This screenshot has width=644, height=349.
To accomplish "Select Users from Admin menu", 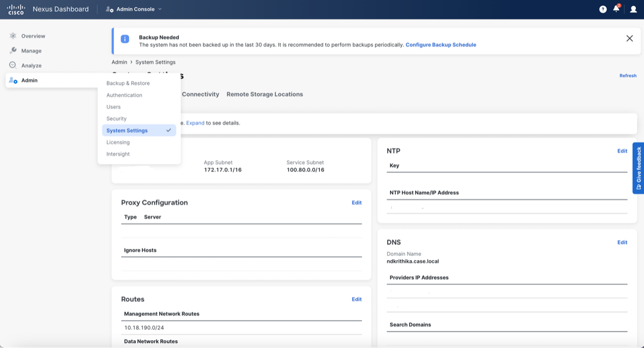I will pos(113,107).
